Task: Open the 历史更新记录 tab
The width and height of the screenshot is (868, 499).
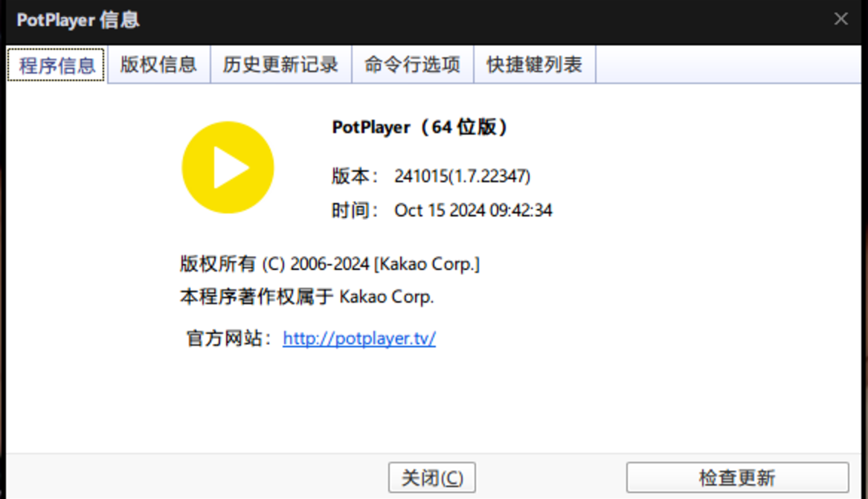Action: coord(280,65)
